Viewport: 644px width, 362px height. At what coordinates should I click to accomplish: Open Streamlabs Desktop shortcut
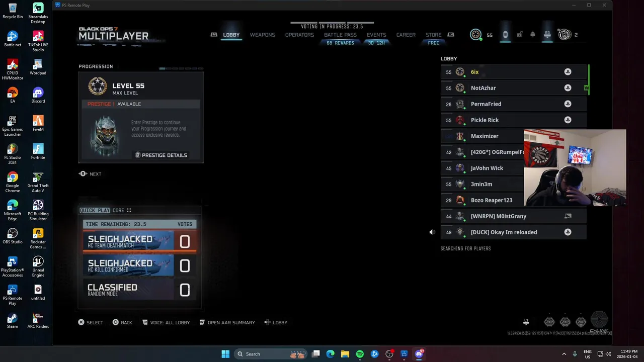tap(38, 14)
